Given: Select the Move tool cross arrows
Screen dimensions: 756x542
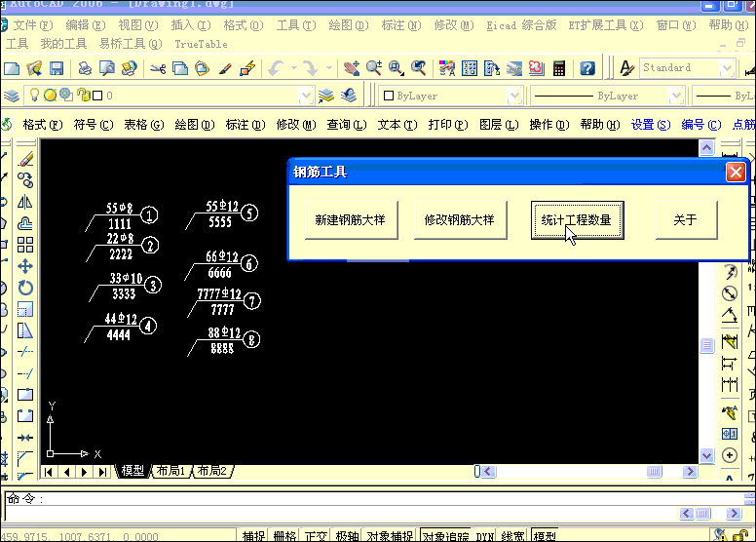Looking at the screenshot, I should 25,266.
